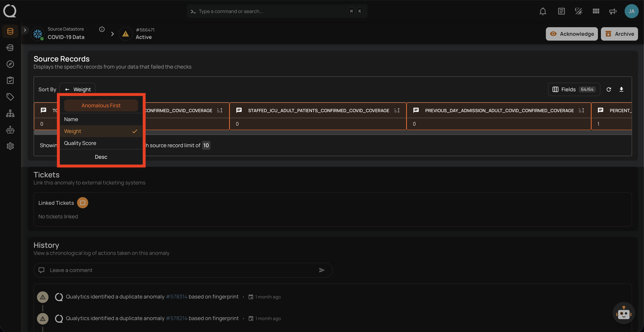The width and height of the screenshot is (644, 332).
Task: Open the Fields 64/64 selector
Action: click(574, 89)
